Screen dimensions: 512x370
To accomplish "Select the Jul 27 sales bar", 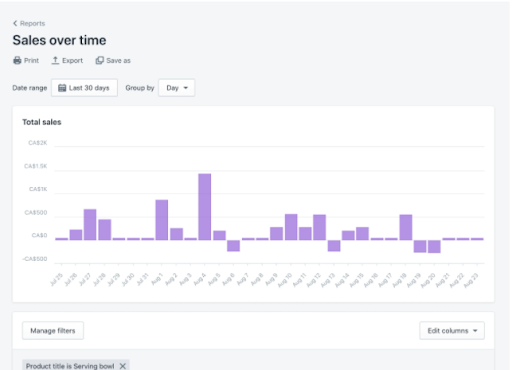I will tap(90, 225).
